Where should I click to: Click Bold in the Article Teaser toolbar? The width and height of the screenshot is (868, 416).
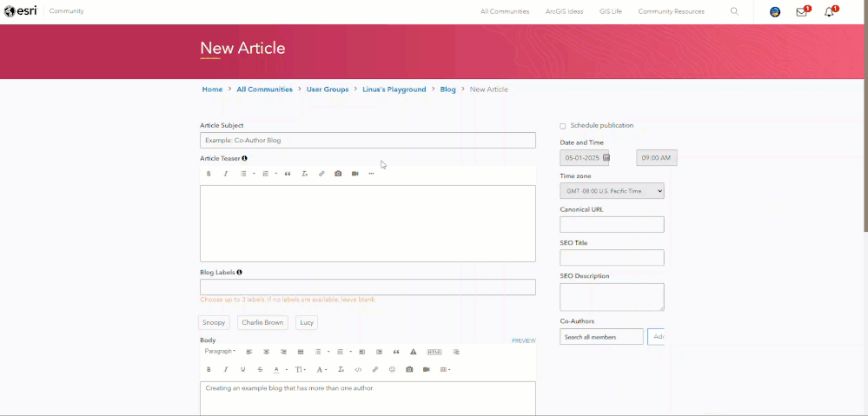(209, 174)
